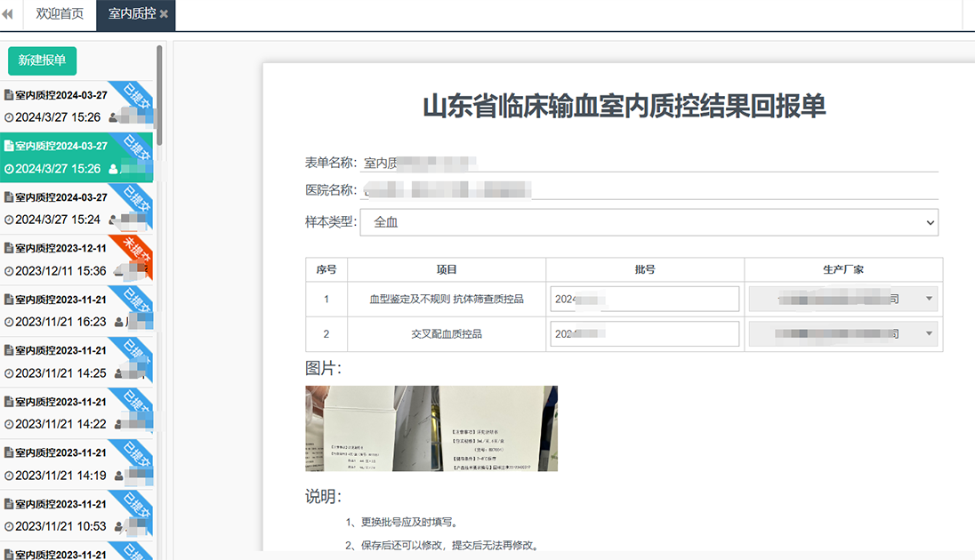This screenshot has width=975, height=560.
Task: Click the 批号 column header
Action: coord(645,269)
